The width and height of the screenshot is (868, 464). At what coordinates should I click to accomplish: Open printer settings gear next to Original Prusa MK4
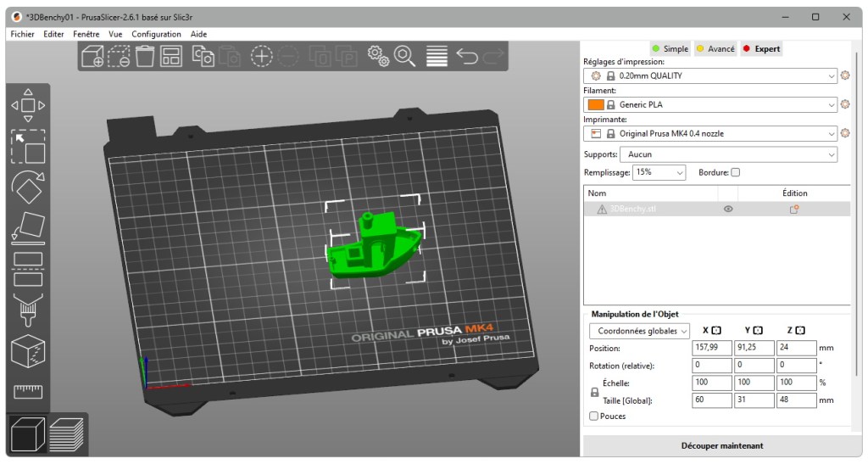pyautogui.click(x=845, y=133)
